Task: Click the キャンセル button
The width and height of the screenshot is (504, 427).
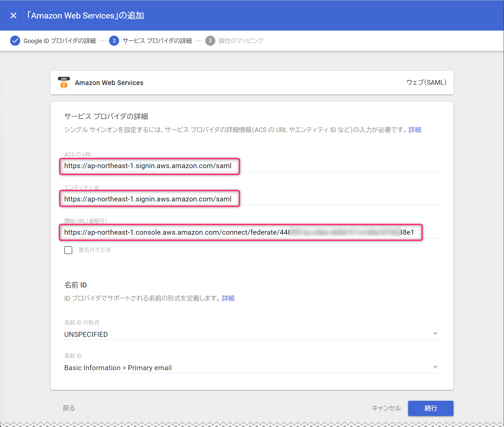Action: [x=386, y=408]
